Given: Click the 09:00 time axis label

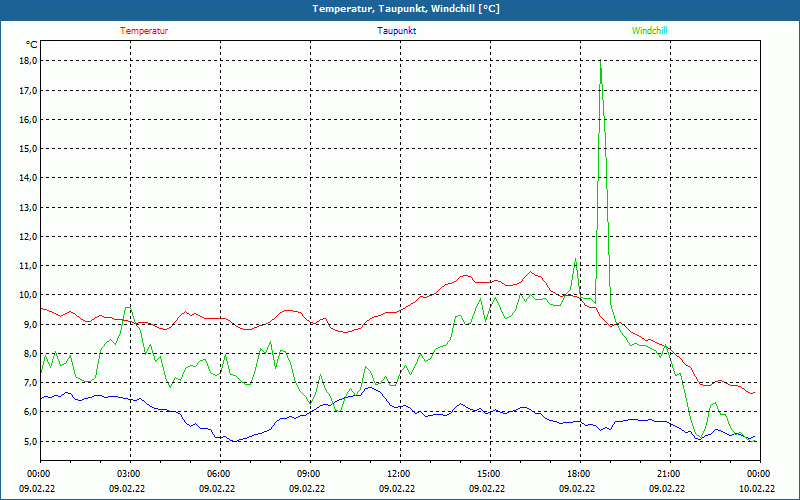Looking at the screenshot, I should pyautogui.click(x=310, y=474).
